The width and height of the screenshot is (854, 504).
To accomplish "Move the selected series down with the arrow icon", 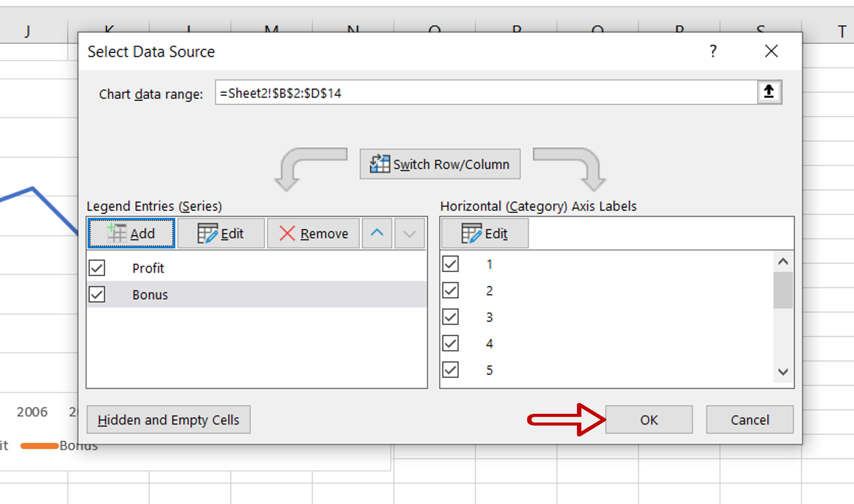I will pos(409,233).
